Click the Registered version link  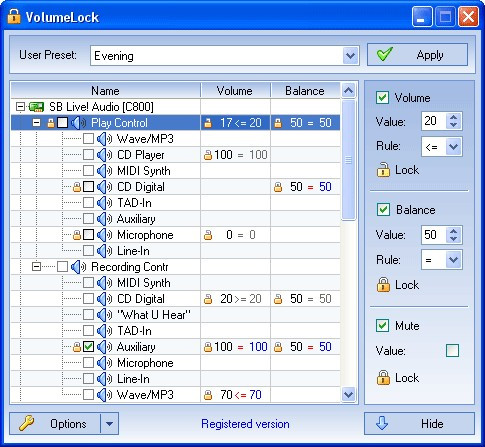pyautogui.click(x=245, y=424)
